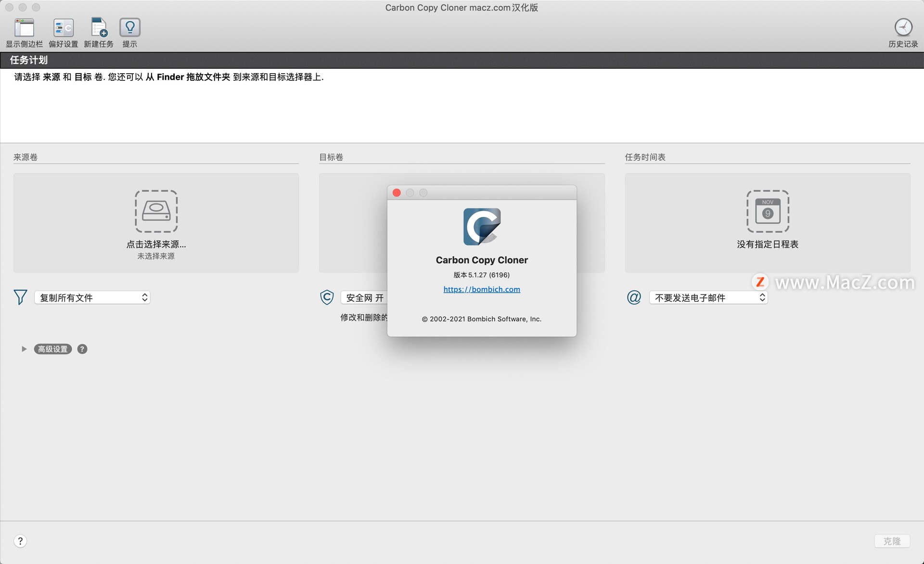Open 偏好设置 preferences from the toolbar
Viewport: 924px width, 564px height.
tap(63, 28)
